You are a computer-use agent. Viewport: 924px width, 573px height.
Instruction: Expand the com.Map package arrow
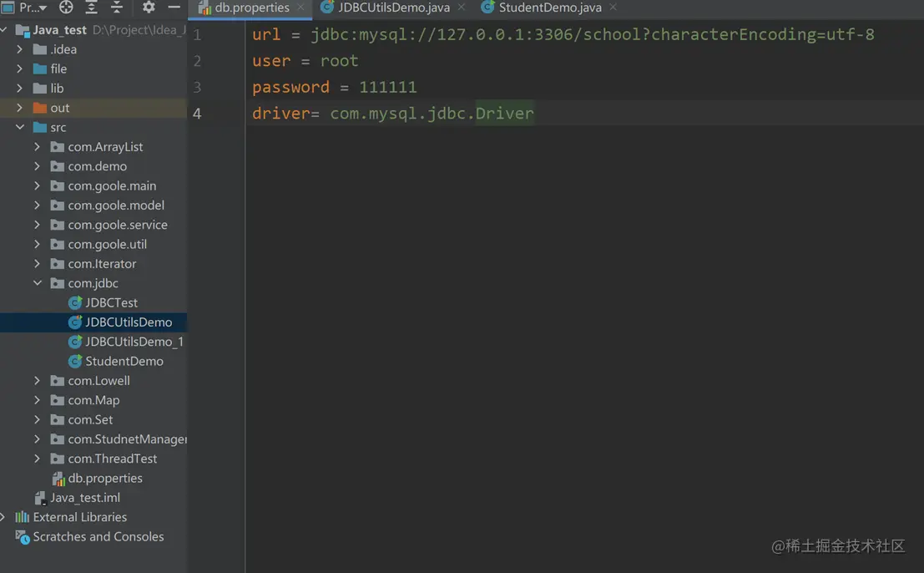click(x=37, y=400)
